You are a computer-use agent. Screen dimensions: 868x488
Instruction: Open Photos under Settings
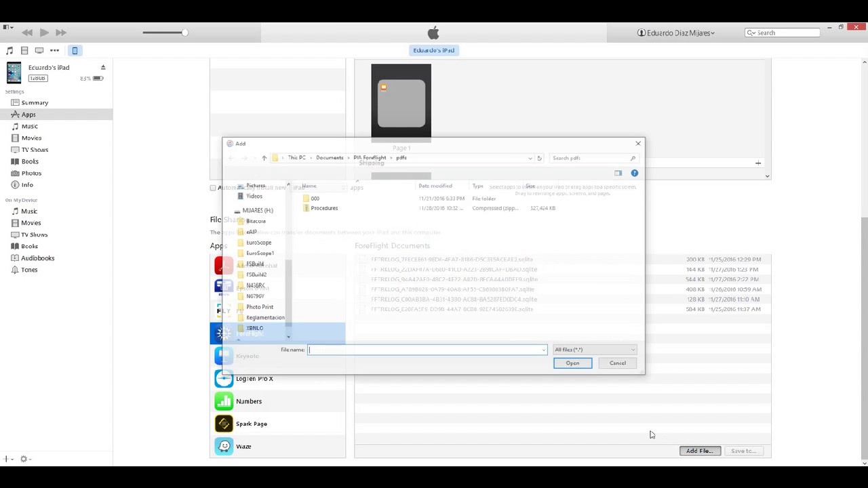(31, 173)
